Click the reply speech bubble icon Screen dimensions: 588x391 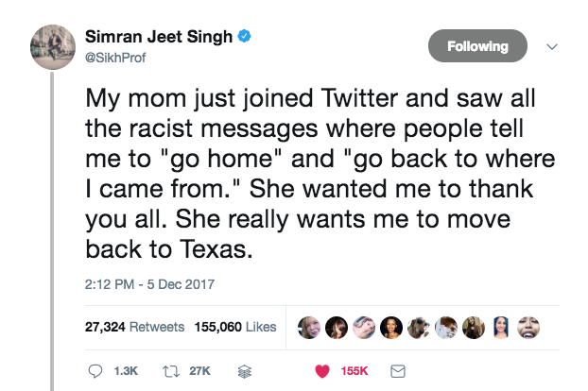[x=93, y=372]
